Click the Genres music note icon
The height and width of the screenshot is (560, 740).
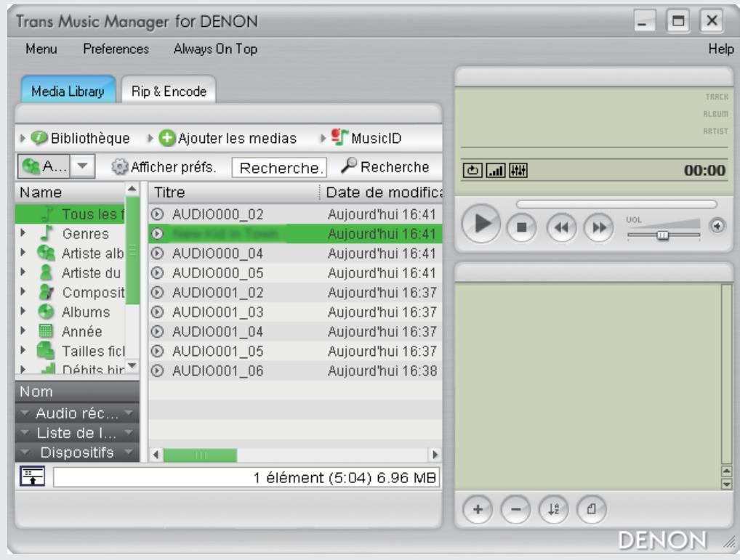[47, 233]
